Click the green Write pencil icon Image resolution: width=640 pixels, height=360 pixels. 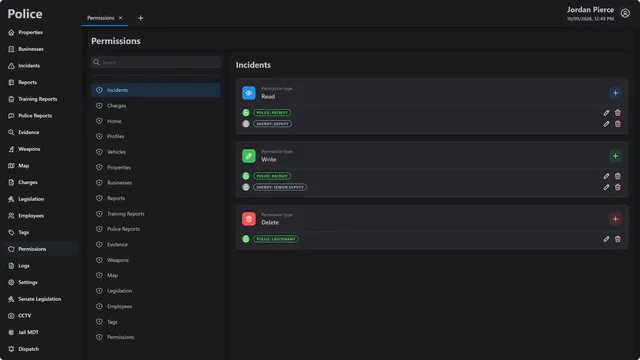[x=249, y=156]
